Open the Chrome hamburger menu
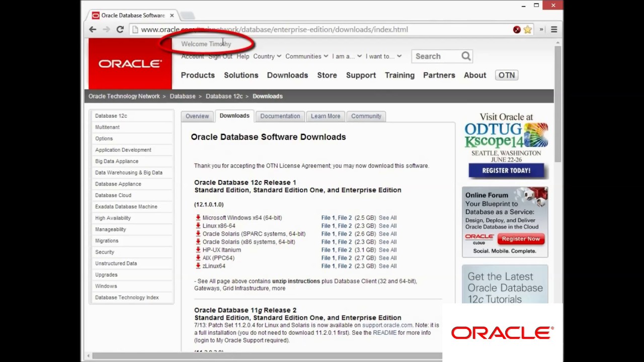This screenshot has height=362, width=644. [x=554, y=30]
